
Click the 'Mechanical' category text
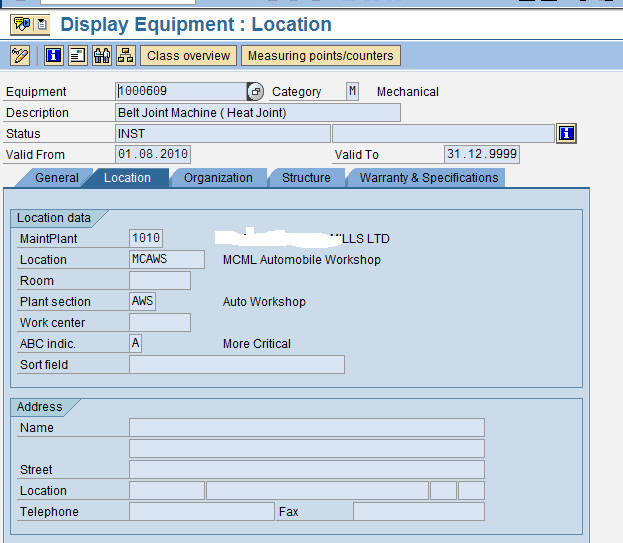click(408, 92)
